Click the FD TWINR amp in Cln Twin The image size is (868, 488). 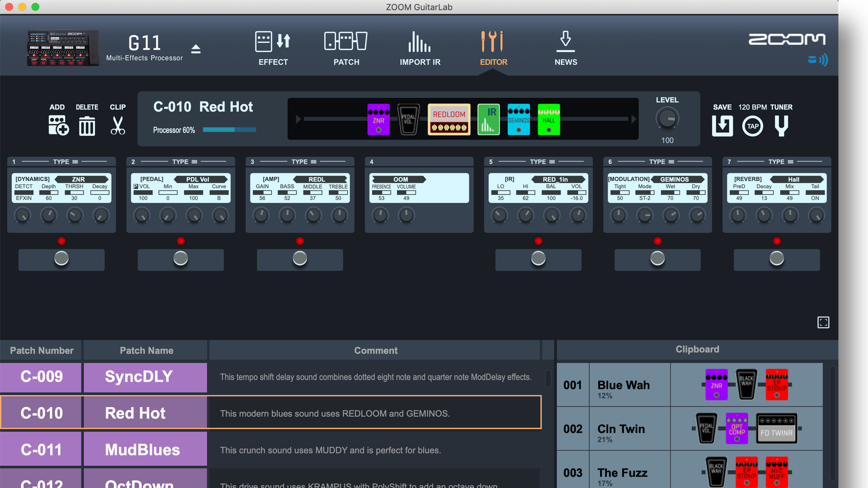pos(777,428)
